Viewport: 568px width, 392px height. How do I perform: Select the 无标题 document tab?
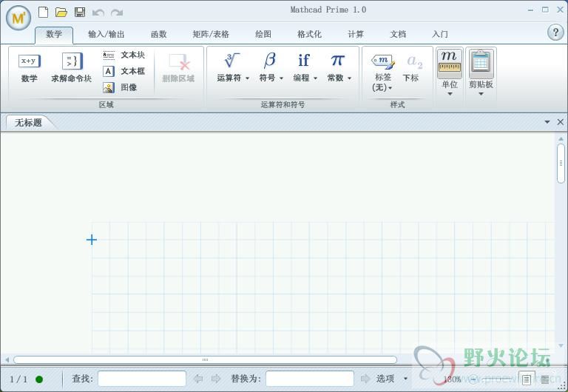29,123
